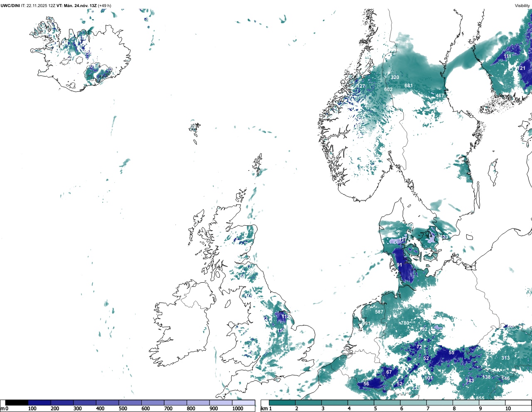This screenshot has width=532, height=412.
Task: Click the '127' value over Norway
Action: coord(361,86)
